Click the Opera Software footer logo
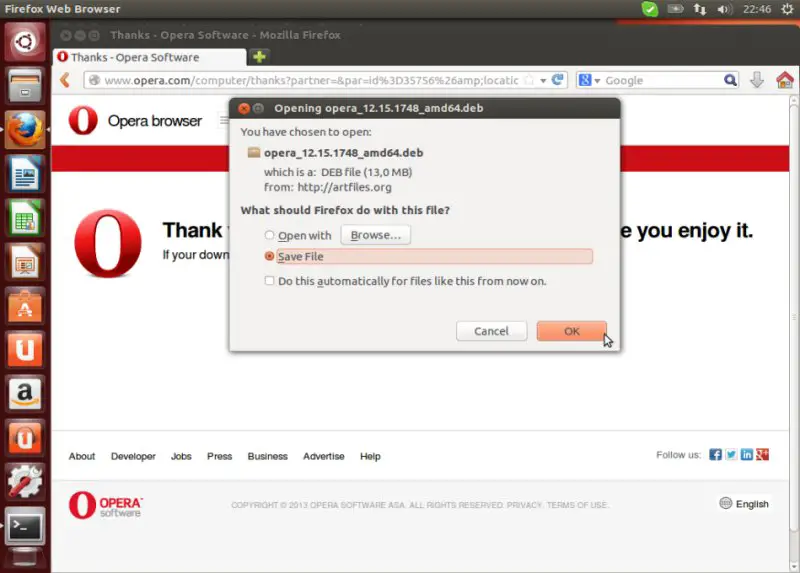The width and height of the screenshot is (800, 573). point(106,505)
